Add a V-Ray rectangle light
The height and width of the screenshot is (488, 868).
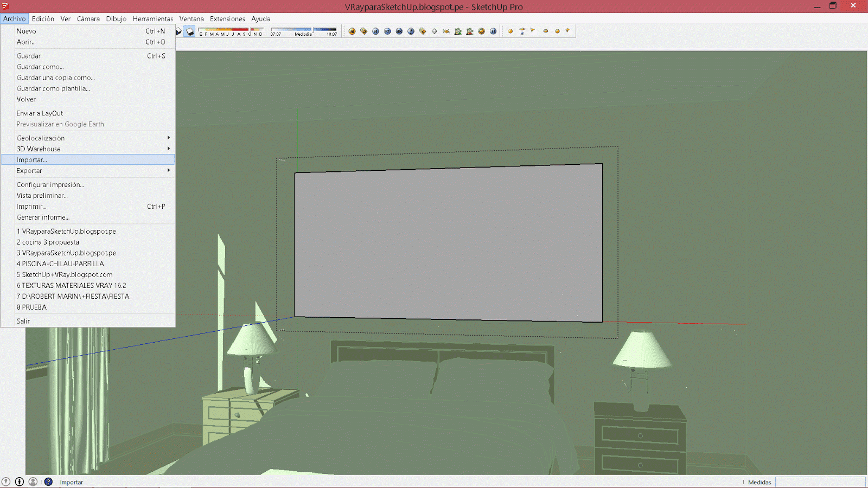(x=522, y=31)
